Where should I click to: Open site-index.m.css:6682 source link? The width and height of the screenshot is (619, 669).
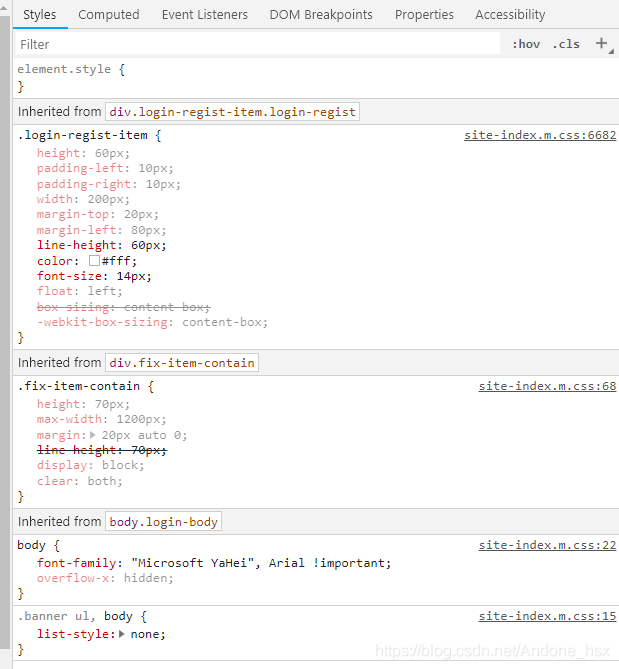pos(540,135)
